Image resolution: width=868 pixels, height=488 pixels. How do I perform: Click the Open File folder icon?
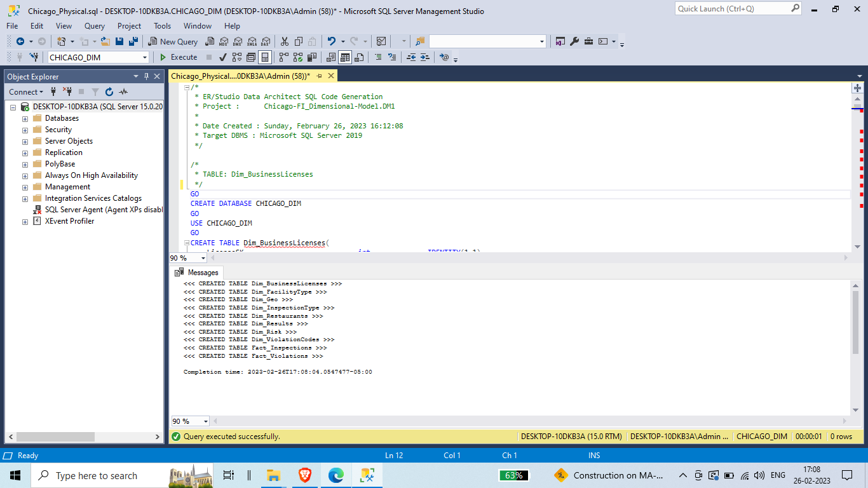click(x=105, y=41)
